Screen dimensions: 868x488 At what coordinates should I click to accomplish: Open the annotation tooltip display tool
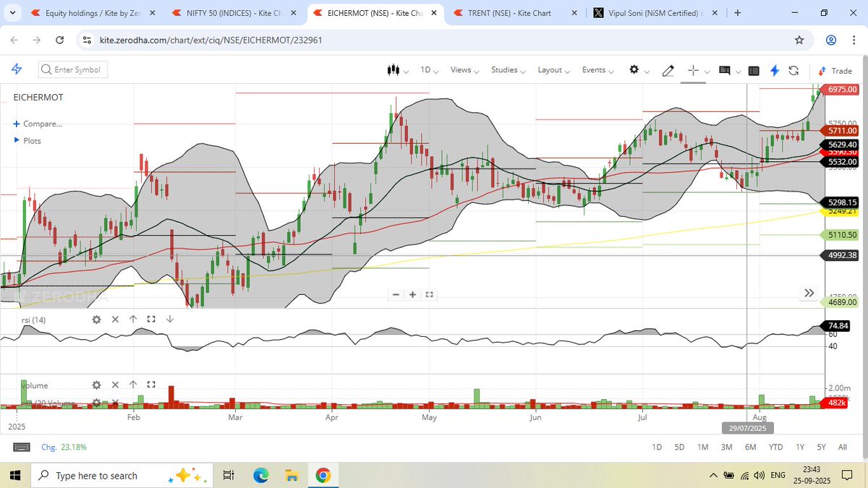click(x=725, y=70)
